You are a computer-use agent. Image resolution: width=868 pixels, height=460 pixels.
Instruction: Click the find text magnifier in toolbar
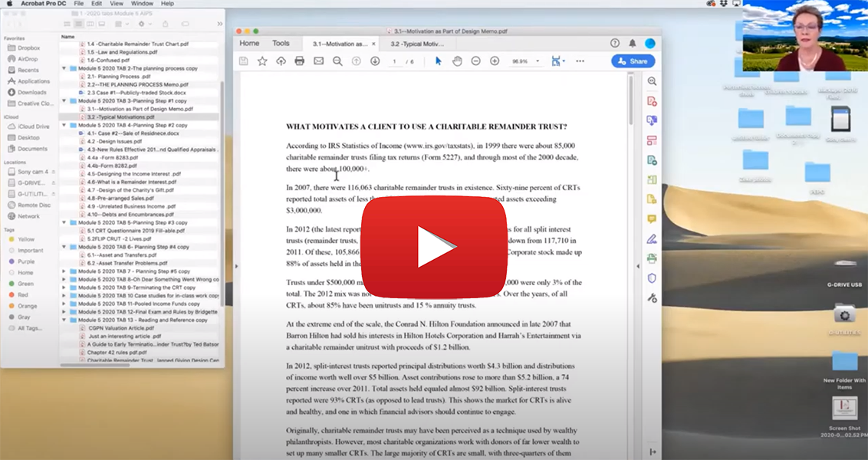[x=337, y=61]
